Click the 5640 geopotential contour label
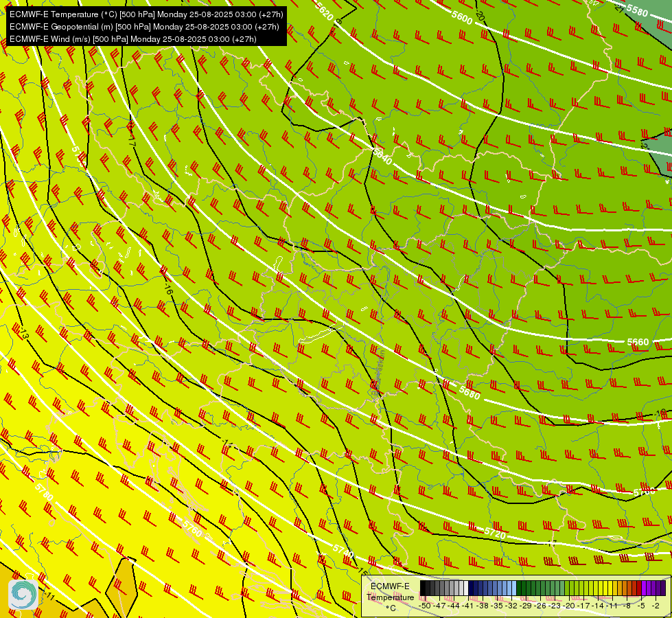Viewport: 672px width, 618px height. click(382, 156)
